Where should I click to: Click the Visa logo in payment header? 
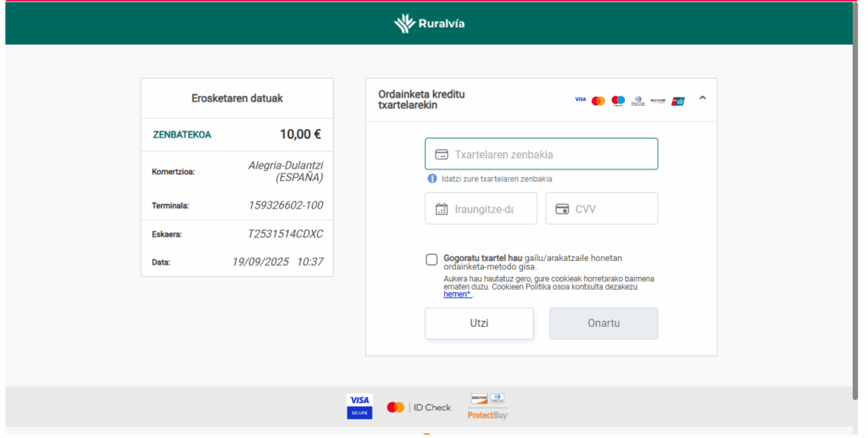(x=580, y=100)
